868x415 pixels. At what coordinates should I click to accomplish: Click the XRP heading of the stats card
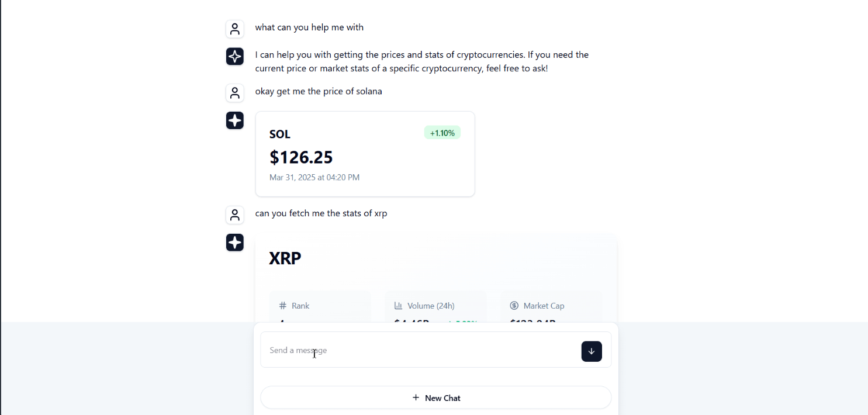[x=285, y=258]
